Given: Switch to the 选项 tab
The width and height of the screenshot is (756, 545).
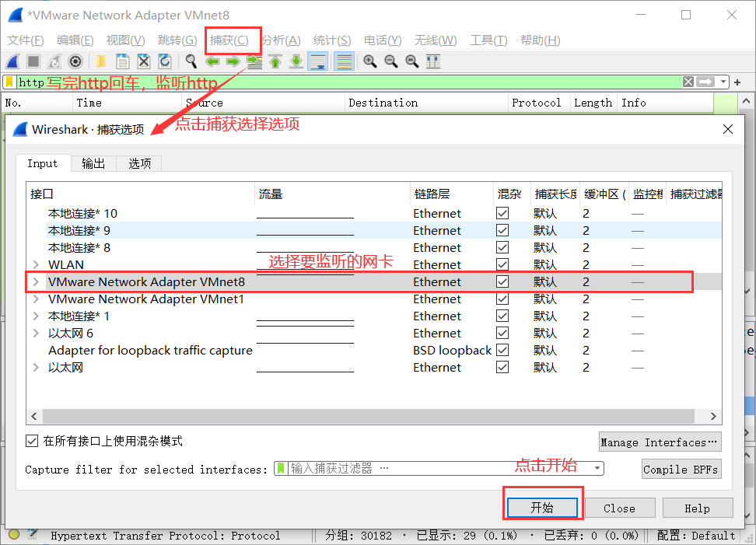Looking at the screenshot, I should pyautogui.click(x=139, y=163).
